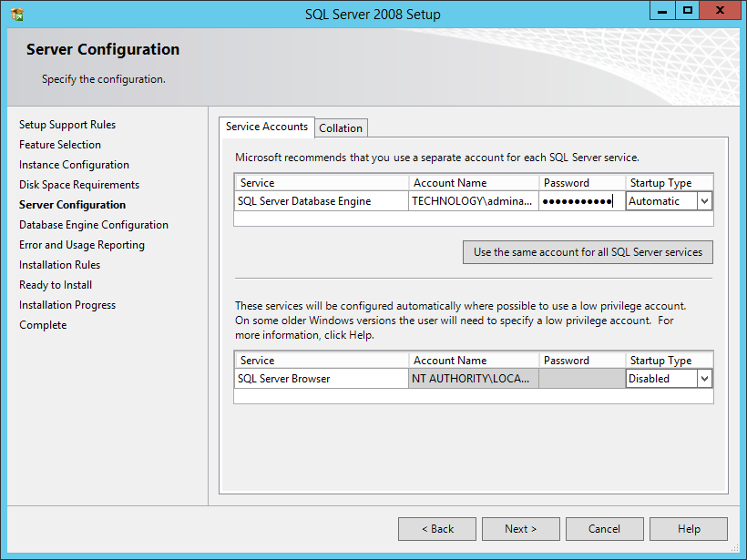Click the Database Engine password field
This screenshot has height=560, width=747.
[582, 201]
